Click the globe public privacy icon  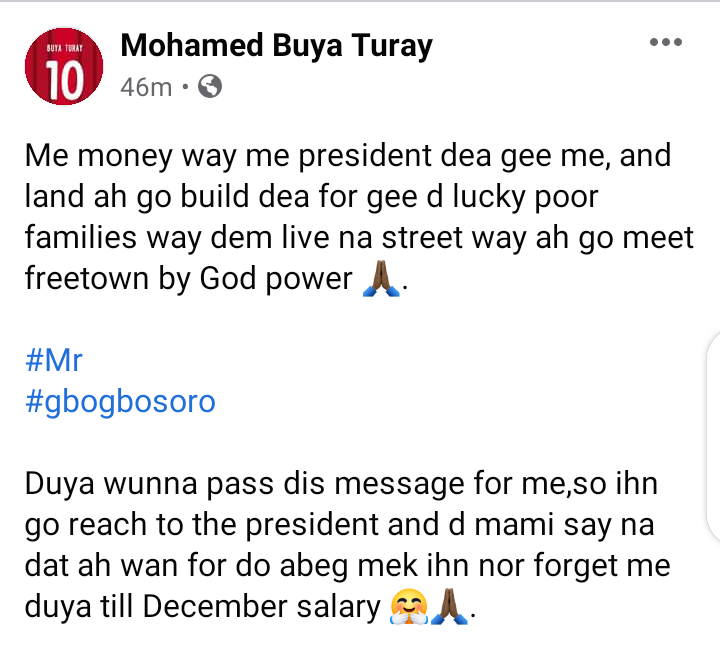210,87
